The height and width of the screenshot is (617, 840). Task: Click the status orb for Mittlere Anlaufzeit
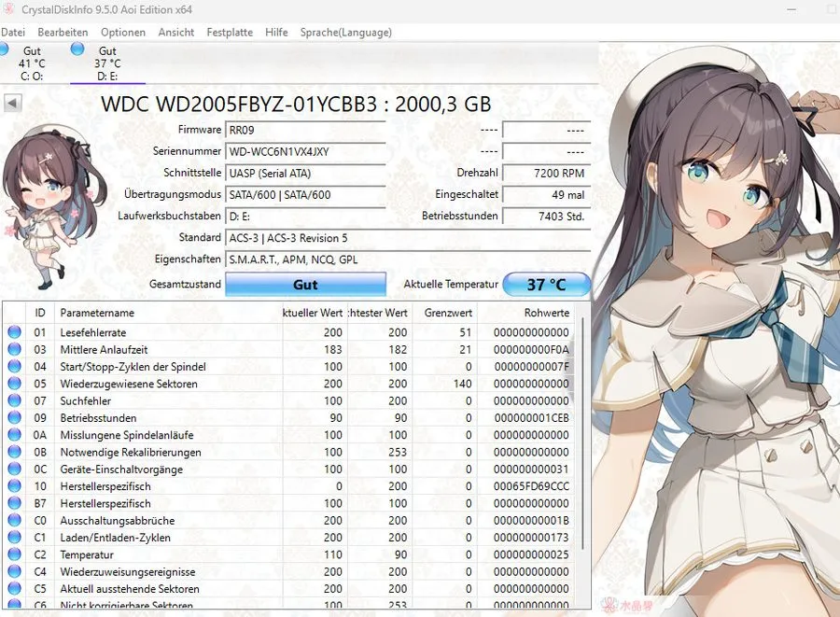click(x=14, y=349)
